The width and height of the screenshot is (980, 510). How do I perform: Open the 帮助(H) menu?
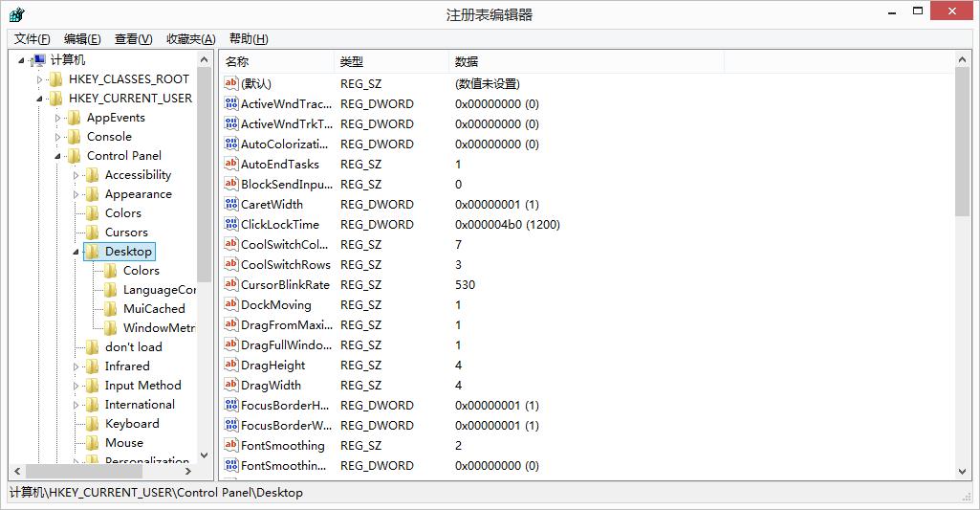point(249,39)
